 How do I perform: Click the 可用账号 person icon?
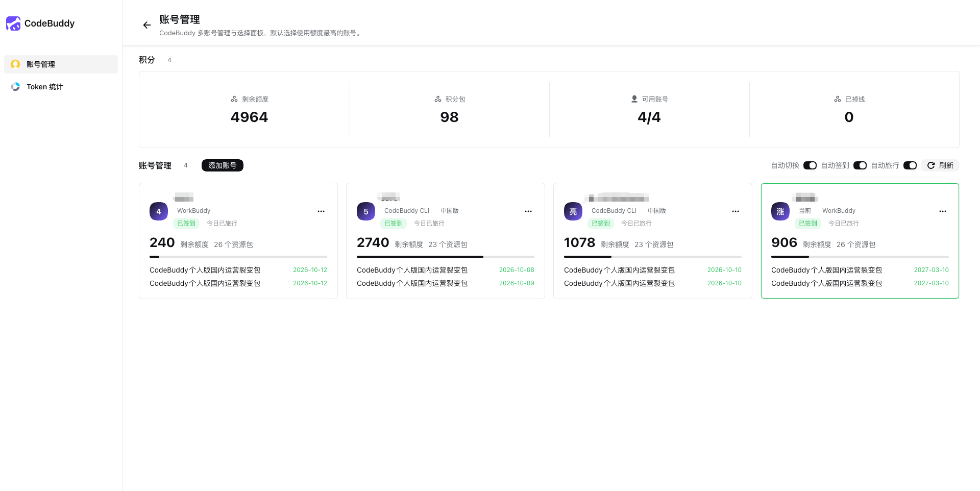point(634,99)
